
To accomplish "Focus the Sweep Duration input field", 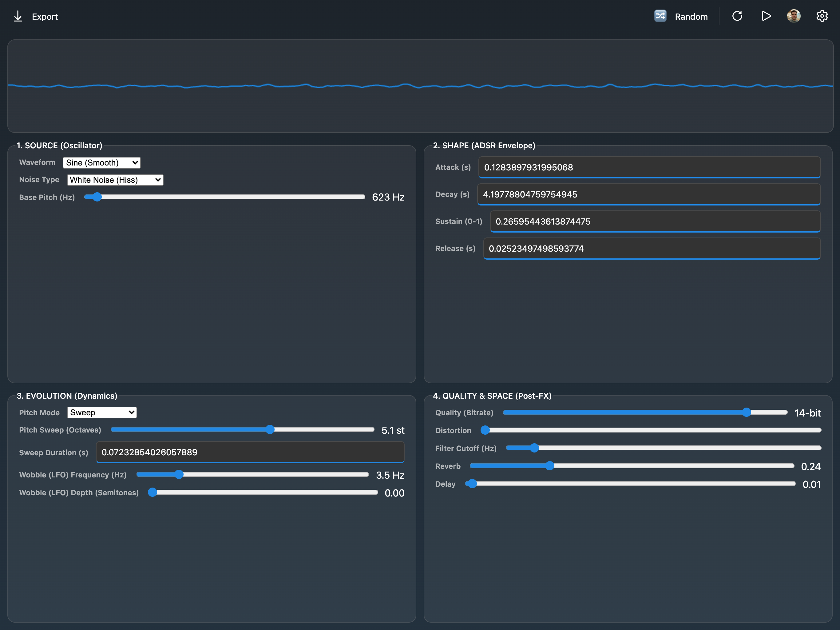I will (x=250, y=452).
